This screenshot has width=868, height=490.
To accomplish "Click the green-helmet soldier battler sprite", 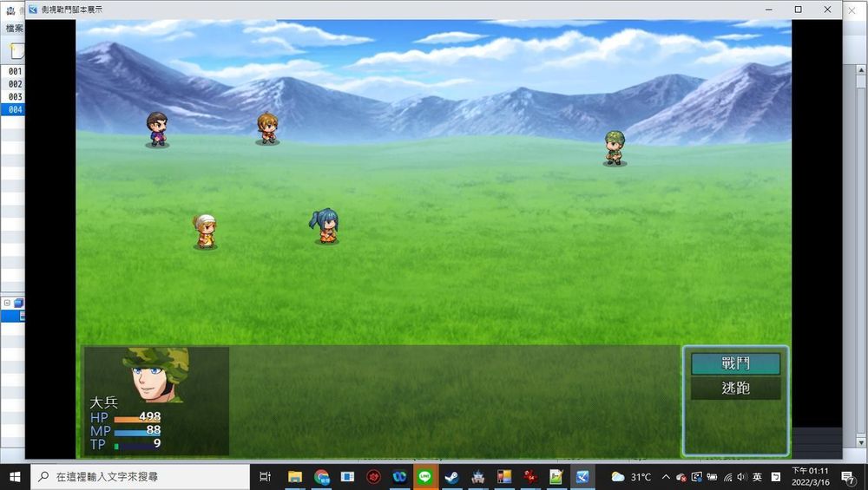I will click(x=615, y=147).
